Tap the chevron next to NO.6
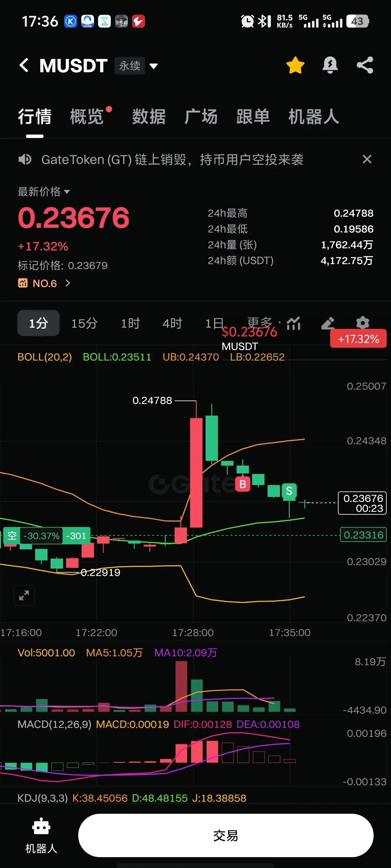Viewport: 391px width, 868px height. (x=67, y=283)
